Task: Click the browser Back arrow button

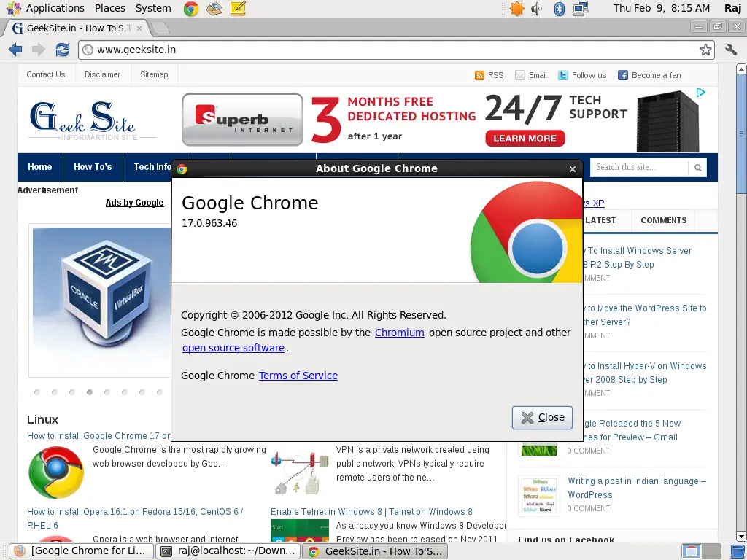Action: [15, 50]
